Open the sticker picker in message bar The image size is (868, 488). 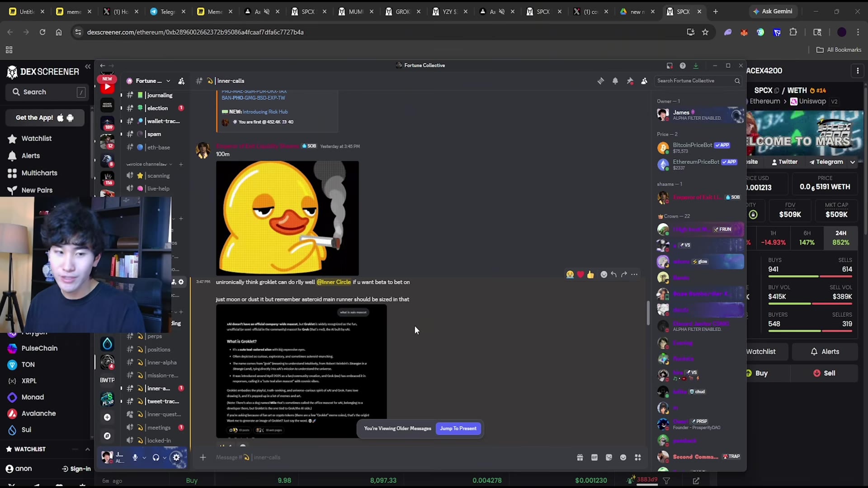609,457
